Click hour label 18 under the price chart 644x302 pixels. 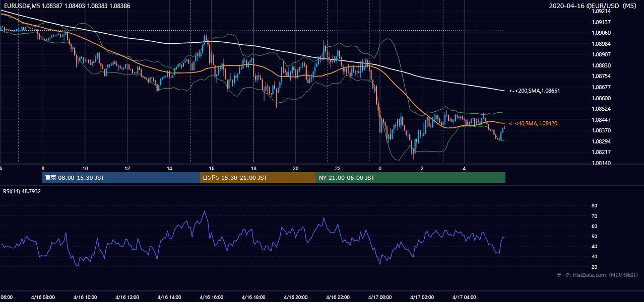click(x=253, y=168)
